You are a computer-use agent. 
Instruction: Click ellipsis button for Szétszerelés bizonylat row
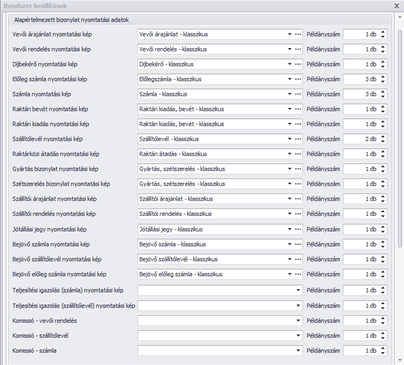298,184
